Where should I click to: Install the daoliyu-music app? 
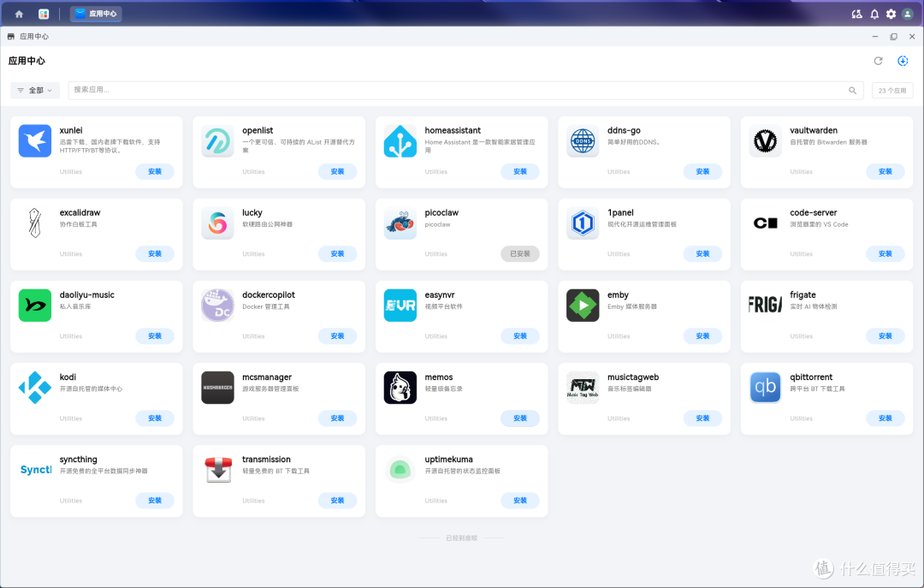click(155, 336)
